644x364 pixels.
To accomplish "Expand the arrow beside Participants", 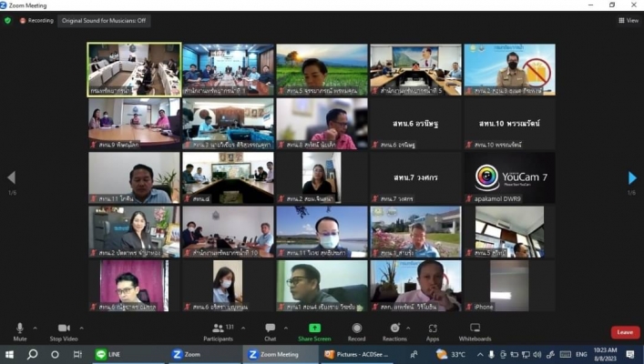I will [243, 328].
